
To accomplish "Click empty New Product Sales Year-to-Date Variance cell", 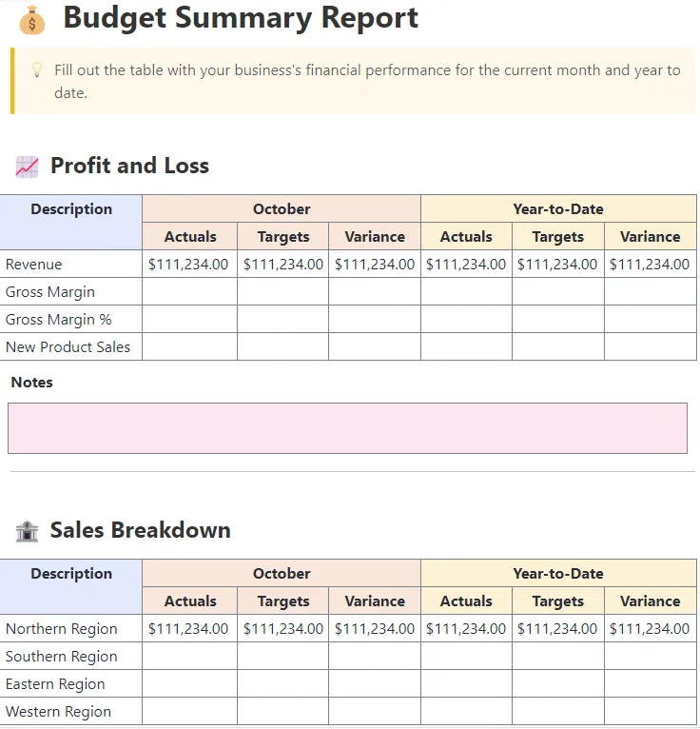I will [651, 346].
